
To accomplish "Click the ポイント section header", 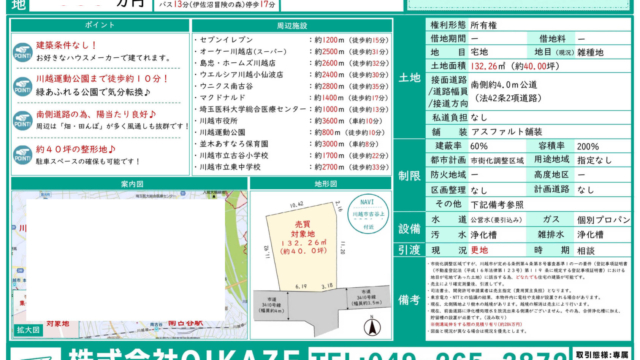I will point(100,25).
